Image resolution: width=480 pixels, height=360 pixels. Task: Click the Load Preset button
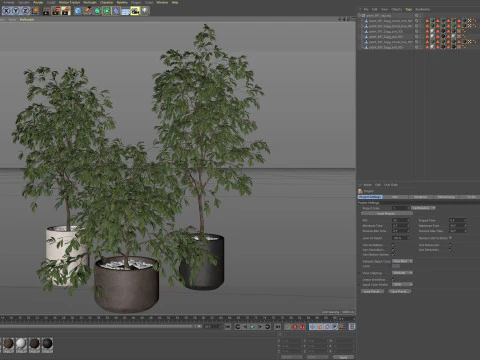pos(372,291)
